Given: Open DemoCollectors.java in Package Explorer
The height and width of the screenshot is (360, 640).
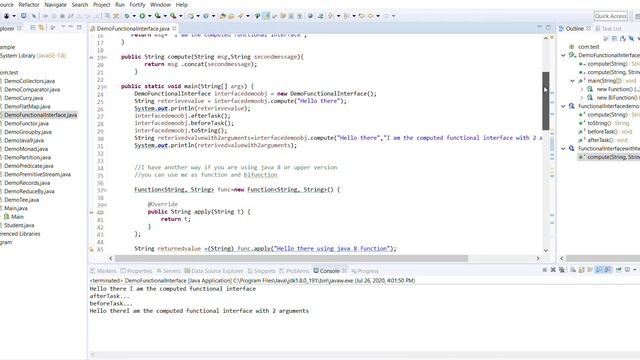Looking at the screenshot, I should (x=29, y=81).
